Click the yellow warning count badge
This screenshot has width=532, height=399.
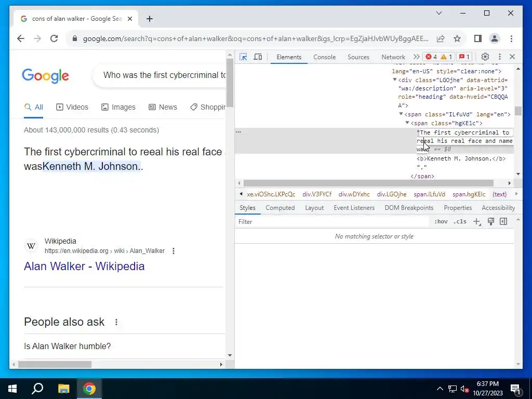click(446, 57)
